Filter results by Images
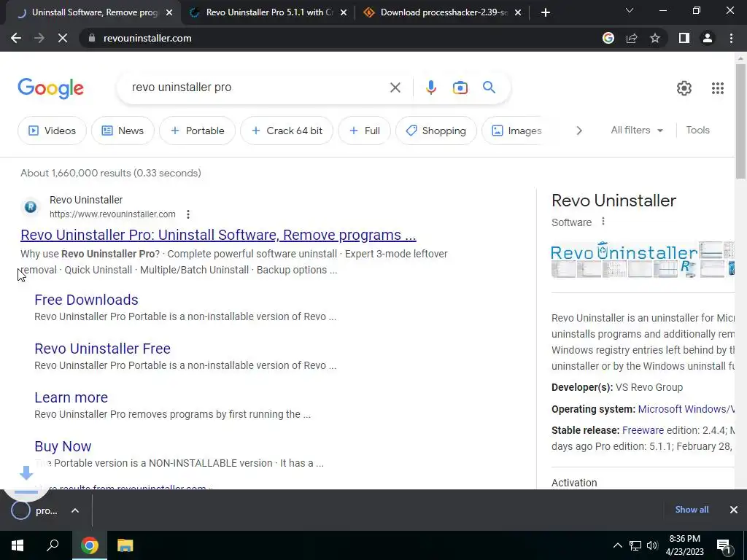This screenshot has height=560, width=747. point(517,131)
